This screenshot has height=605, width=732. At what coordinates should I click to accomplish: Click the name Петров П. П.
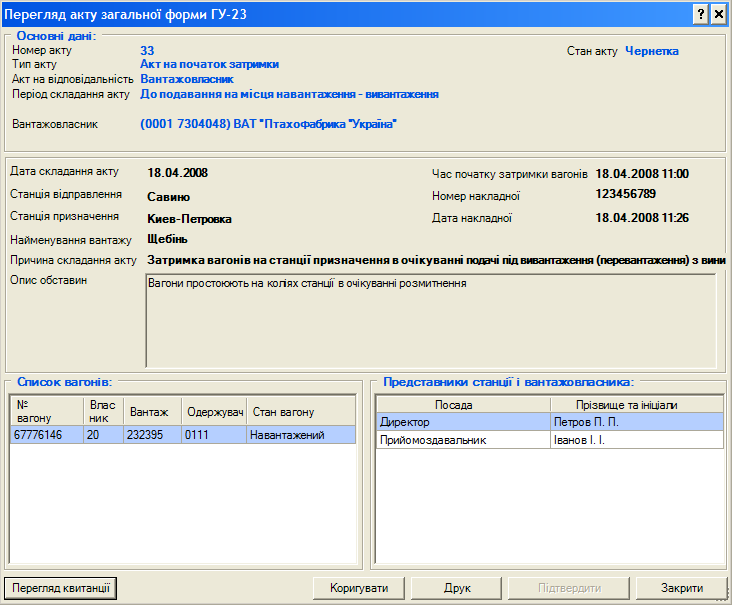point(586,422)
